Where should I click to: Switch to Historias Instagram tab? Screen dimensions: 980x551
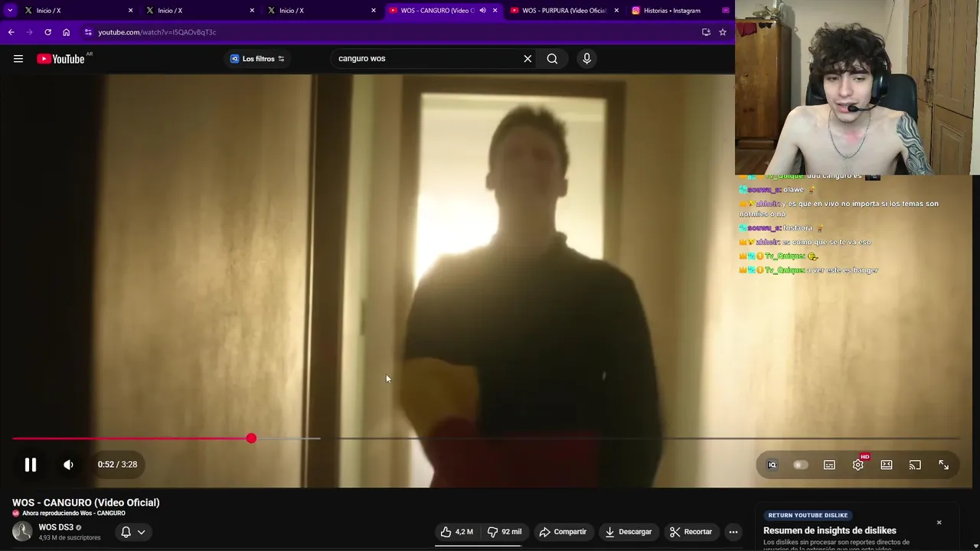pyautogui.click(x=672, y=11)
